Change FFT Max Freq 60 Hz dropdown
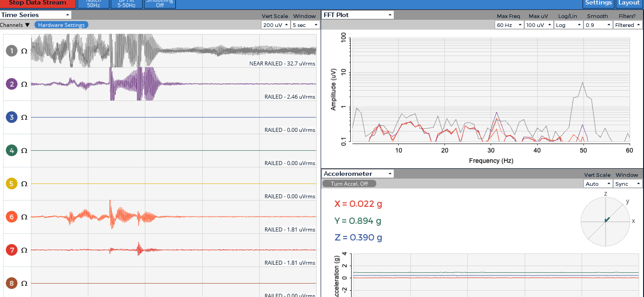 [509, 25]
